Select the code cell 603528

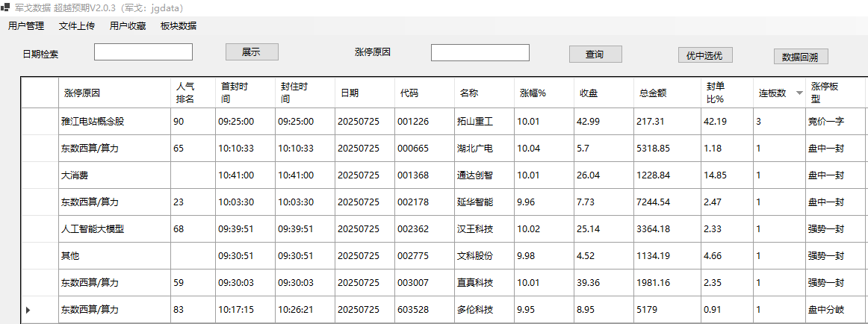(x=424, y=310)
